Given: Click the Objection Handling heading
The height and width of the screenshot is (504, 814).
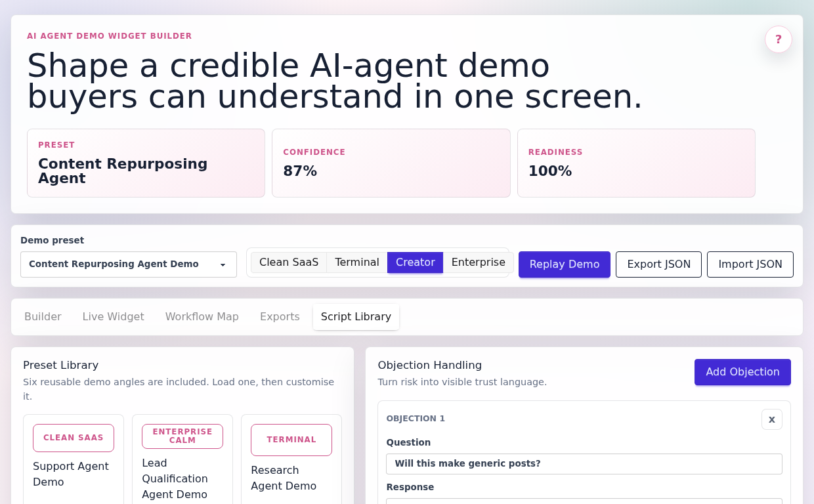Looking at the screenshot, I should click(x=429, y=366).
